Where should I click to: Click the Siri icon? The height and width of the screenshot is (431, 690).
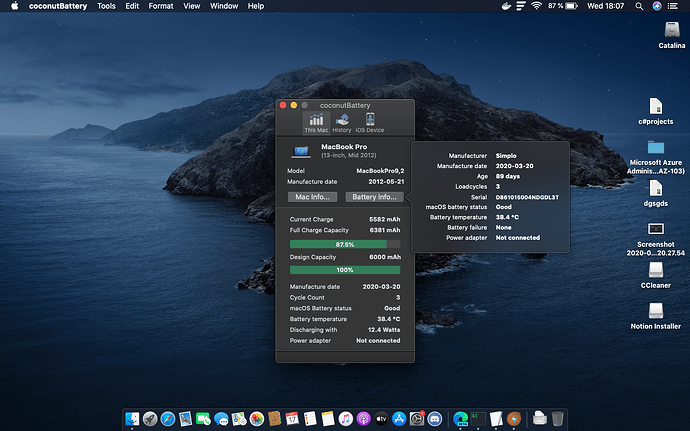(657, 6)
